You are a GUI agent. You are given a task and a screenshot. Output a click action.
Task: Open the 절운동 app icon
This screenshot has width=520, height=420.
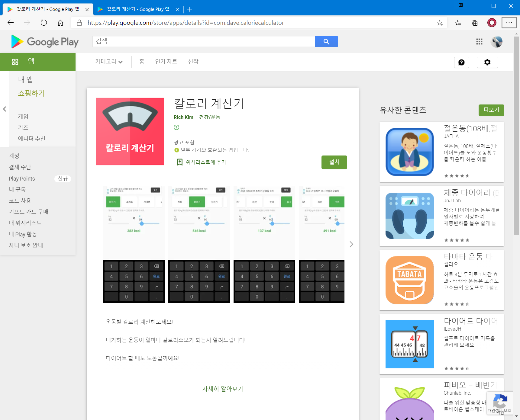click(x=410, y=152)
